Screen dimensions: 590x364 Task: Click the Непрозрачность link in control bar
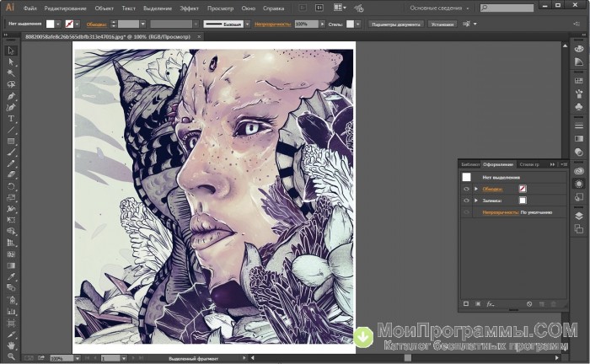tap(273, 24)
